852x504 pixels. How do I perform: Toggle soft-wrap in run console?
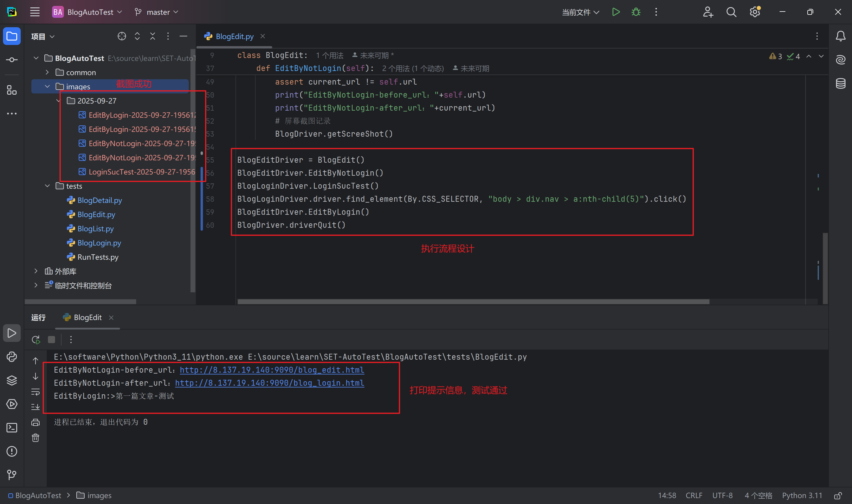(36, 392)
